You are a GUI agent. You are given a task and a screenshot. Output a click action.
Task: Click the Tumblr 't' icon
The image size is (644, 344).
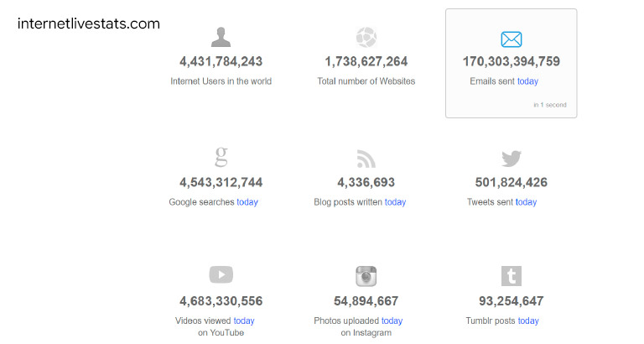(512, 276)
